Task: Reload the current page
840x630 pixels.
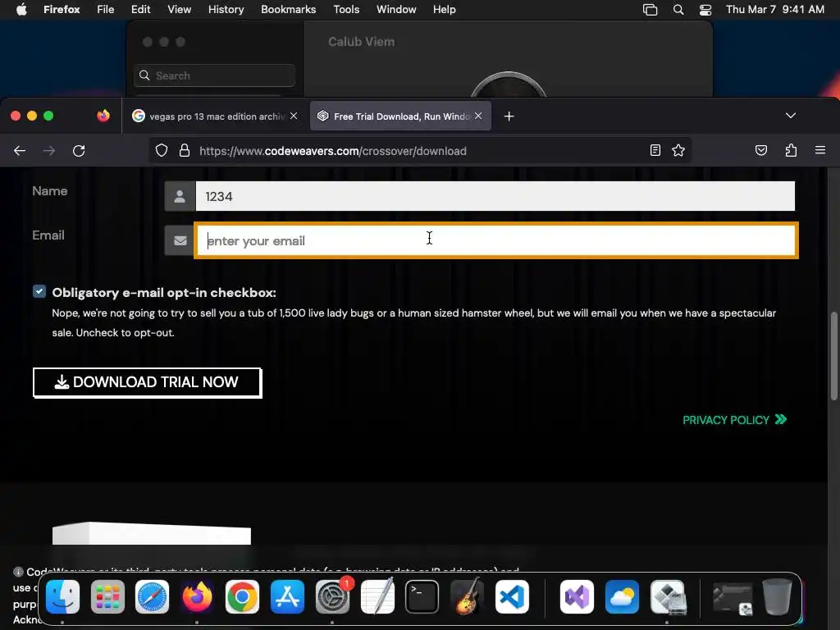Action: click(x=79, y=151)
